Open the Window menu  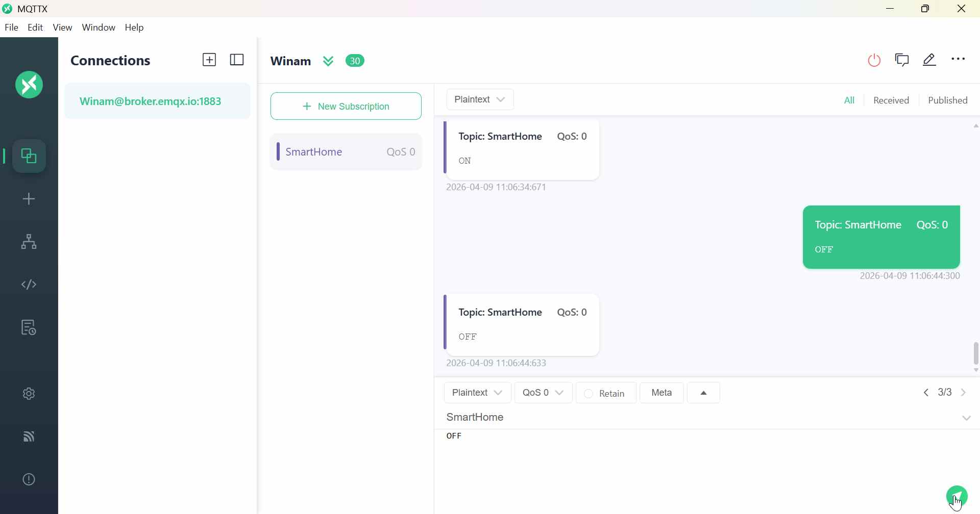tap(99, 28)
